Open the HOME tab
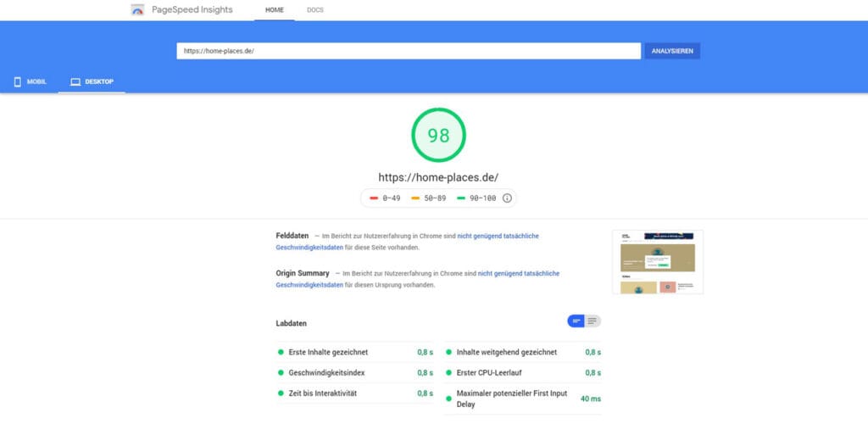Viewport: 868px width, 424px height. [x=275, y=10]
